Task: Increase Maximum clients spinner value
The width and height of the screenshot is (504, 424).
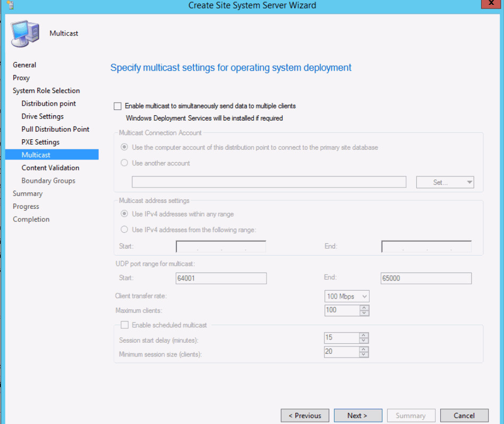Action: [x=364, y=308]
